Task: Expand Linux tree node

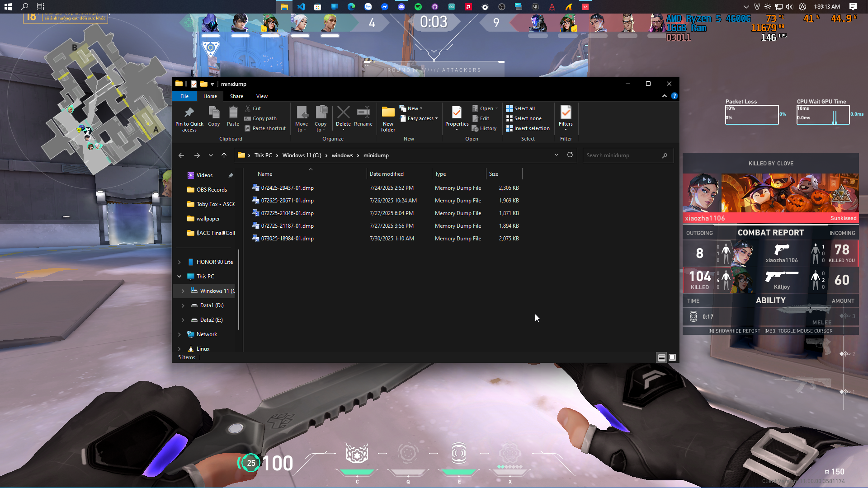Action: coord(179,349)
